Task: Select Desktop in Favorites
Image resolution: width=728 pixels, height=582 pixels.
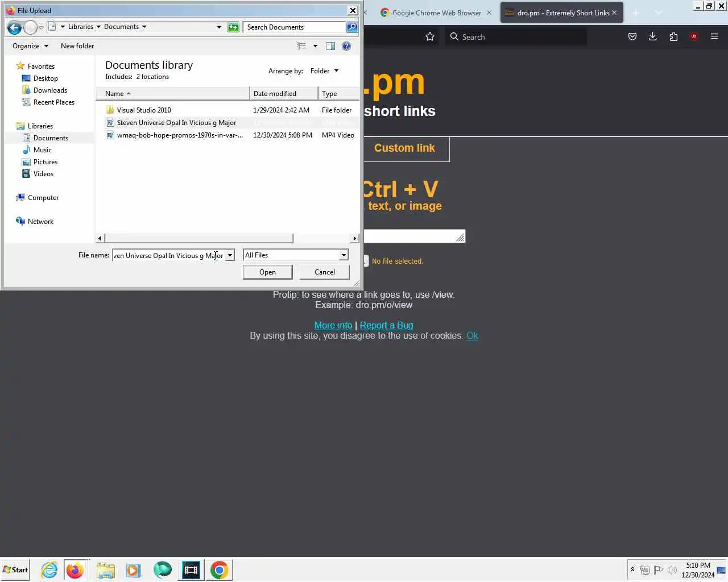Action: click(45, 78)
